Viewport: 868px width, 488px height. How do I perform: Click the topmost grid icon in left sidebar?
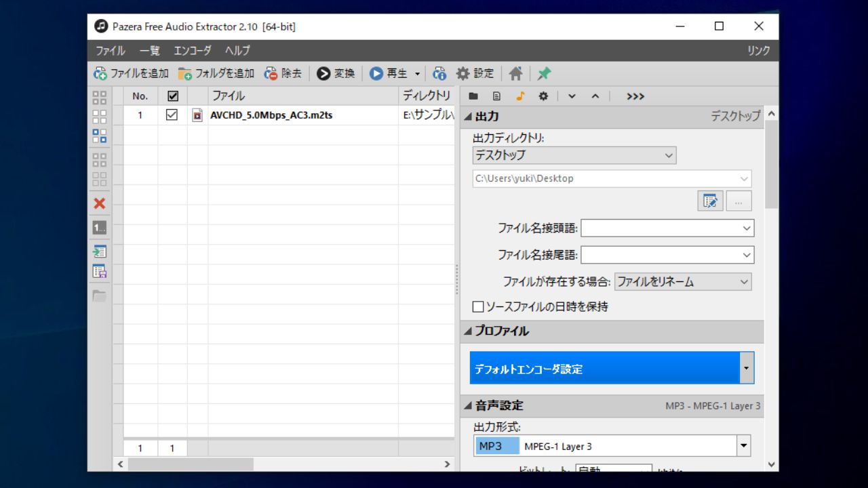pyautogui.click(x=100, y=98)
